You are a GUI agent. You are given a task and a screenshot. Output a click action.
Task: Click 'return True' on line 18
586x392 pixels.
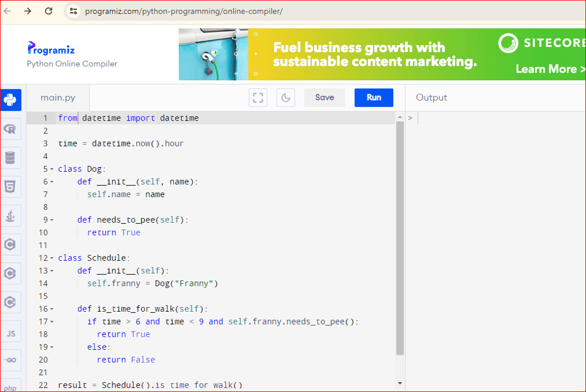coord(123,334)
